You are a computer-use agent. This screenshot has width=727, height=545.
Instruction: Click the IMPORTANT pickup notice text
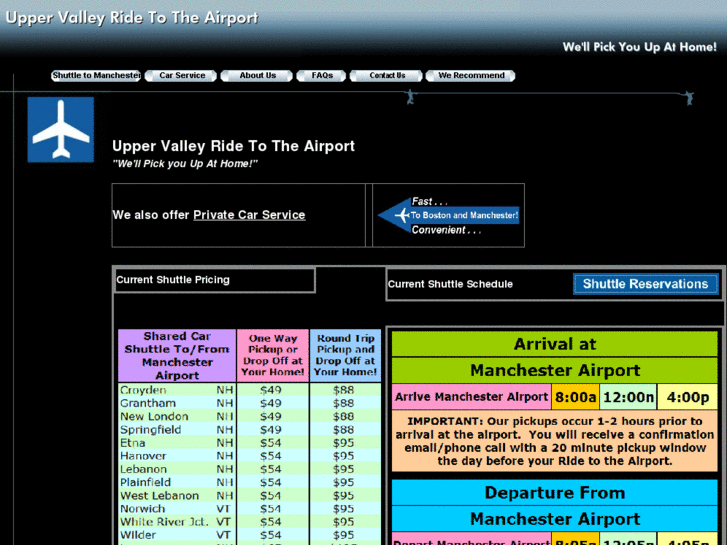(x=555, y=441)
